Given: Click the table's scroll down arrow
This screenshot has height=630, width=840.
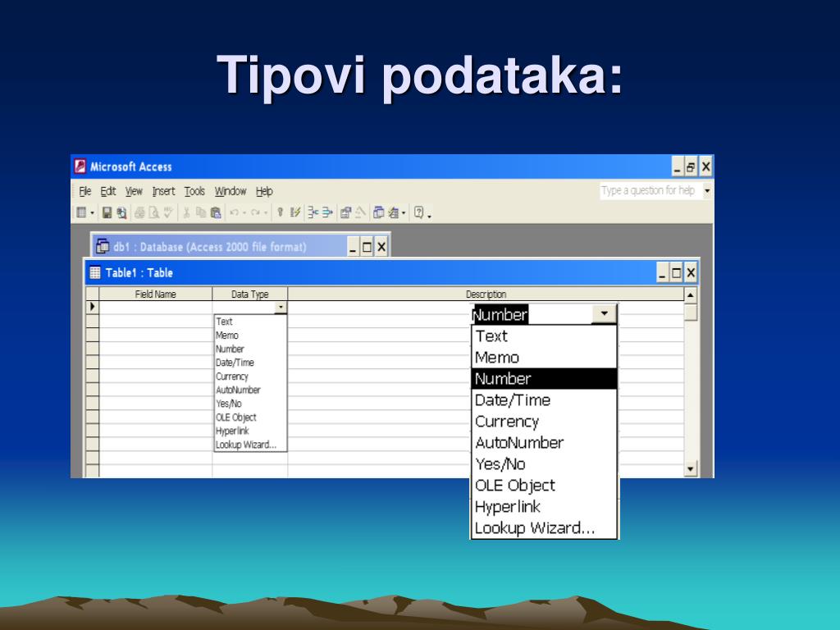Looking at the screenshot, I should 691,469.
